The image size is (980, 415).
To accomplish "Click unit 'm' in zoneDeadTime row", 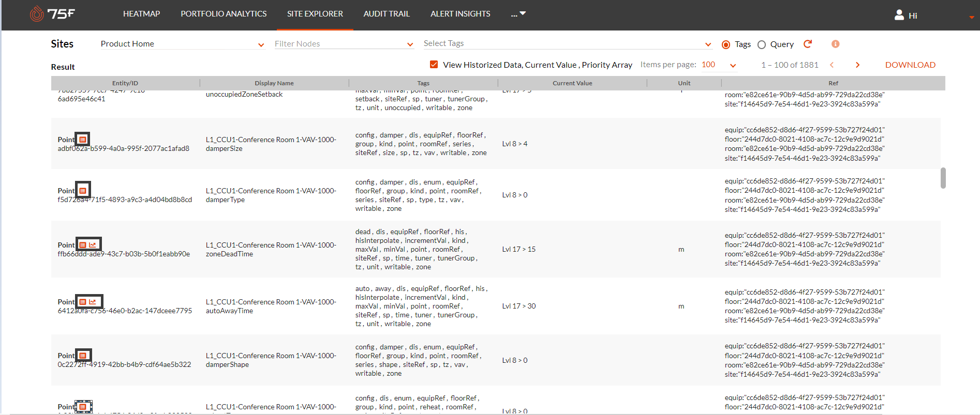I will (x=681, y=250).
